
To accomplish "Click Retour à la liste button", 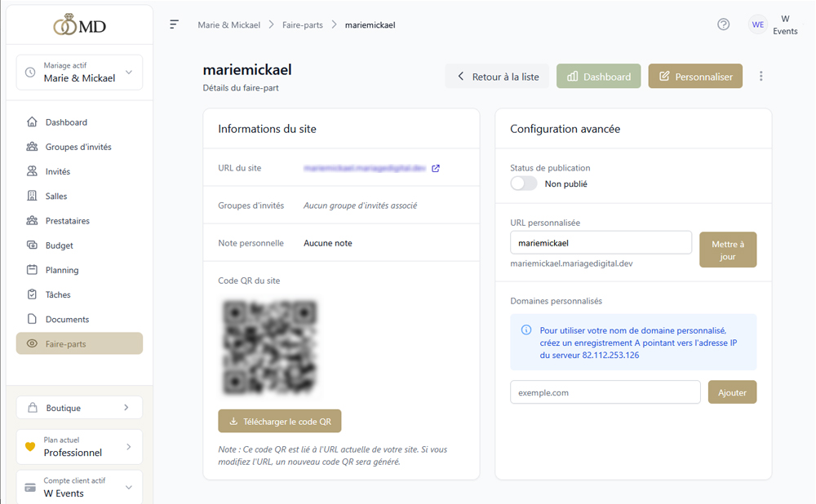I will 497,77.
